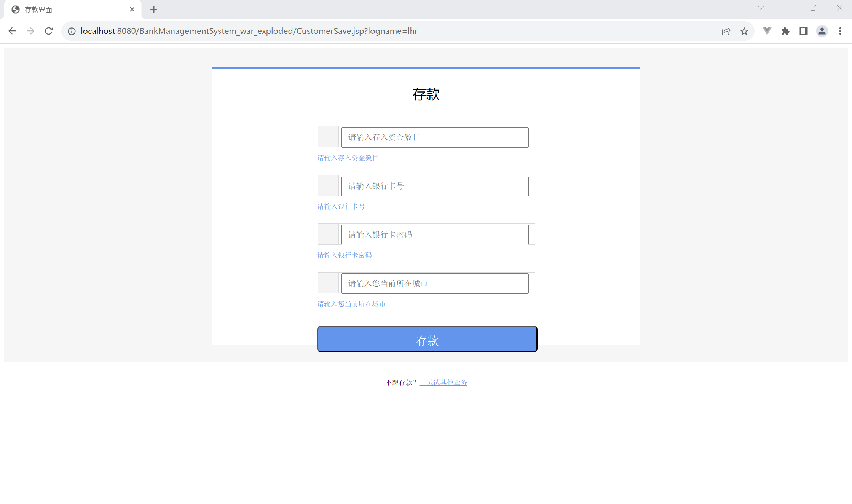
Task: Open site information icon in address bar
Action: tap(72, 31)
